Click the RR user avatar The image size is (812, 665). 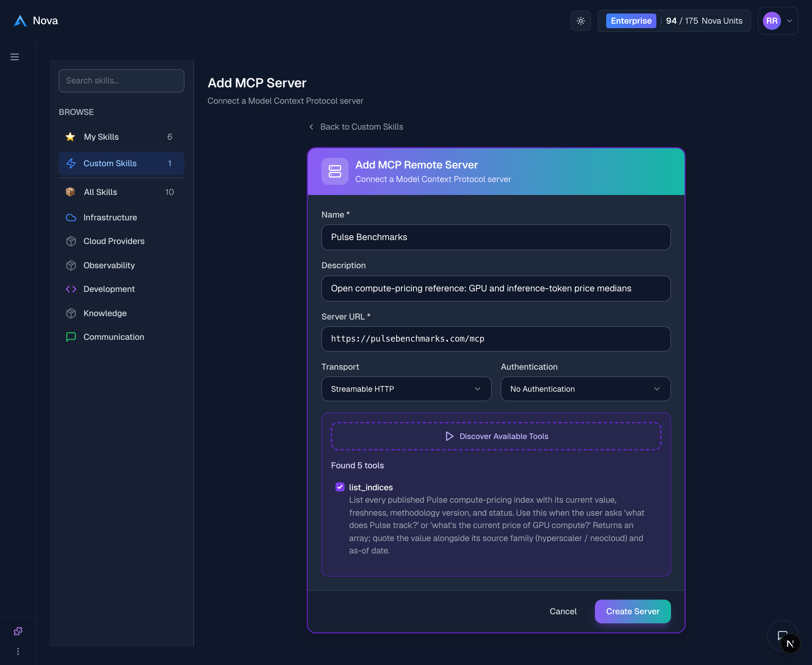[x=772, y=21]
